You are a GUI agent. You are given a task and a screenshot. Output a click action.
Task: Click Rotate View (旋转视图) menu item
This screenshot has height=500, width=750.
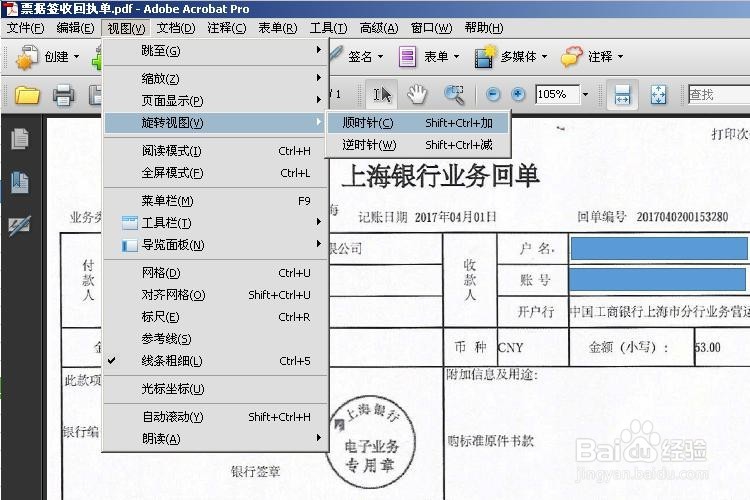[x=217, y=123]
